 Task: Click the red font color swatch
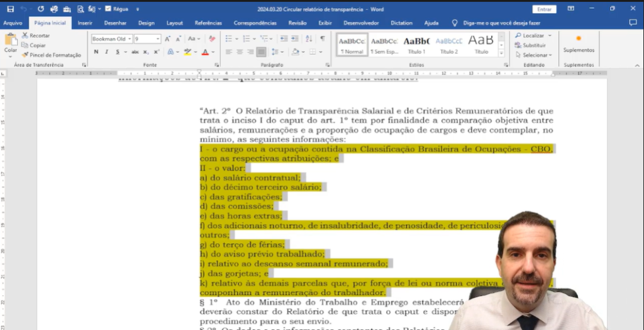tap(204, 52)
